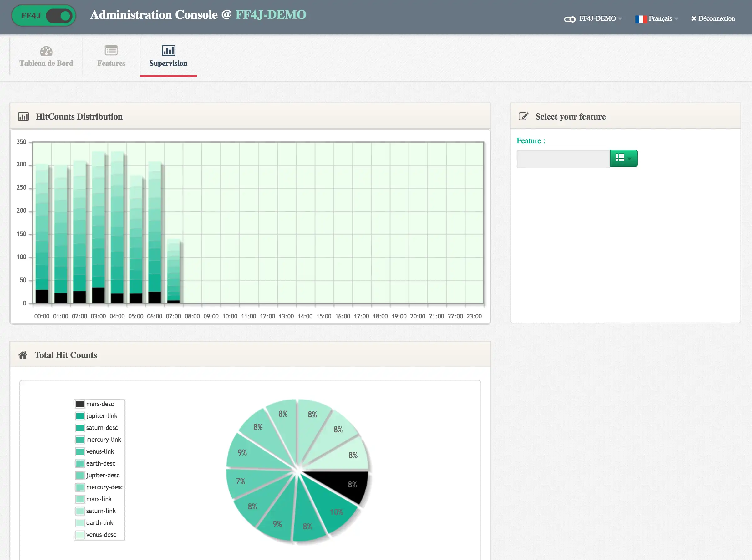Image resolution: width=752 pixels, height=560 pixels.
Task: Click the venus-desc legend color swatch
Action: 80,535
